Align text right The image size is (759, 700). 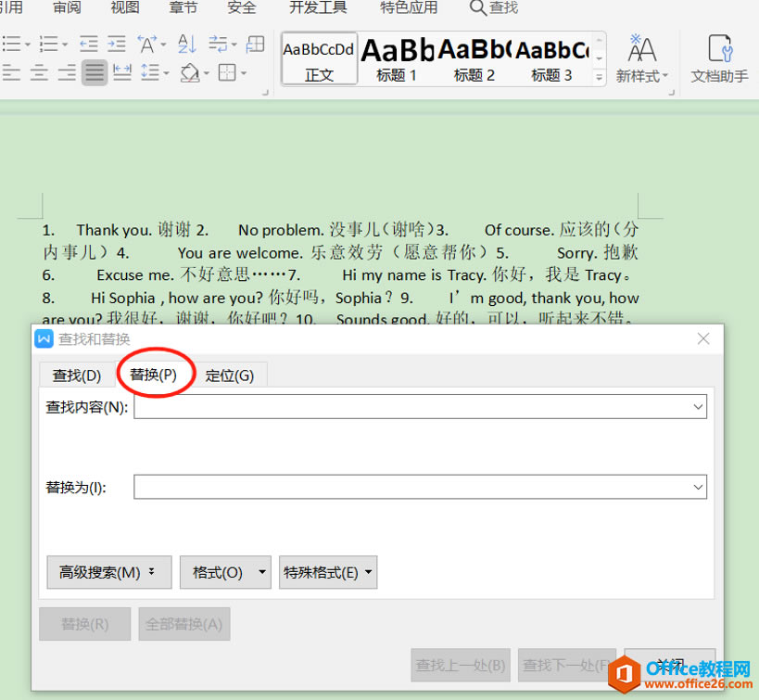[67, 73]
